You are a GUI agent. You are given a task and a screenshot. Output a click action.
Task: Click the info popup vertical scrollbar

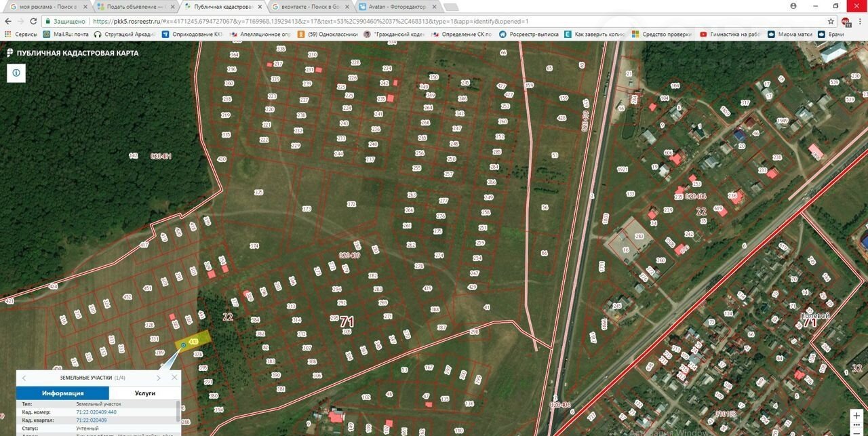178,411
